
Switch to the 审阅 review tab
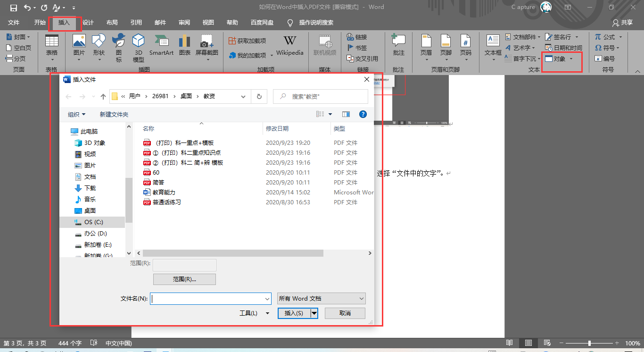[184, 22]
